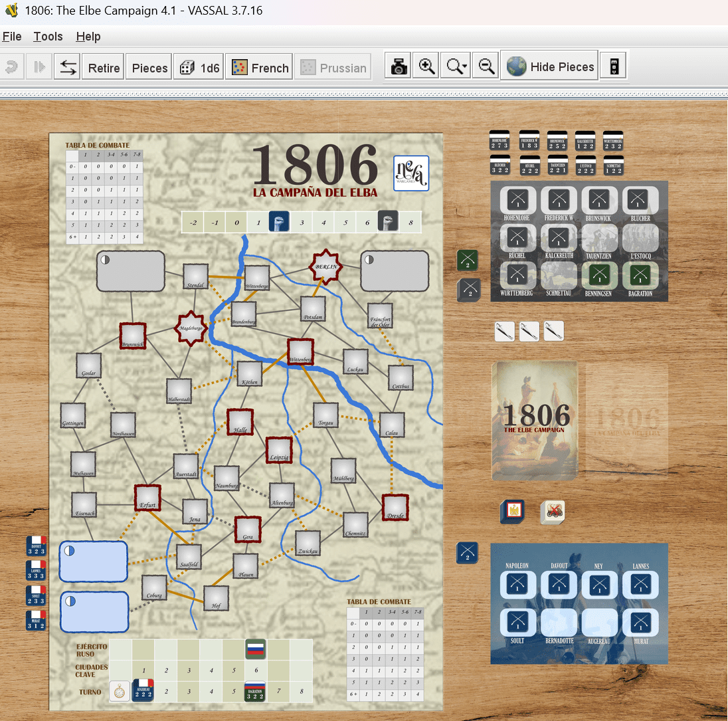The image size is (728, 721).
Task: Roll the 1d6 die
Action: click(x=198, y=68)
